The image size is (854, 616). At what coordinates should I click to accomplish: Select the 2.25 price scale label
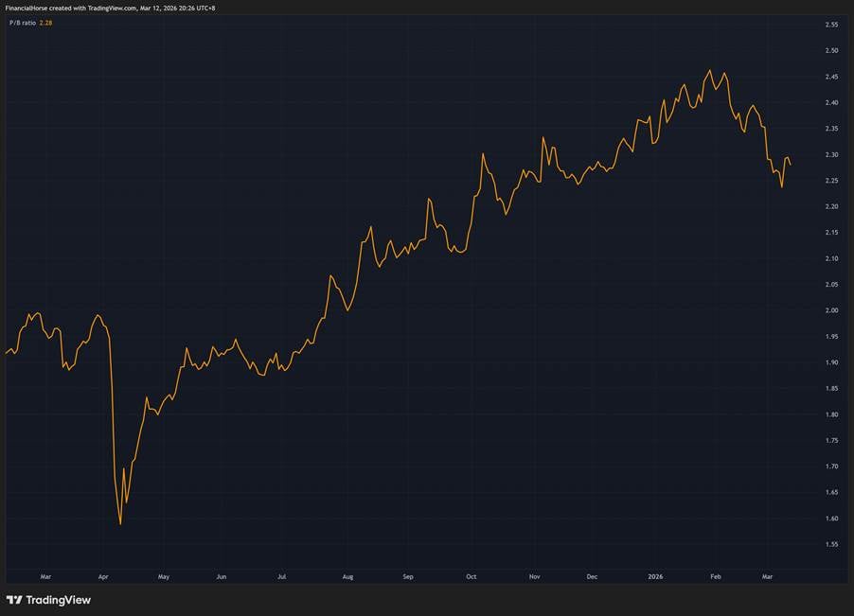point(832,181)
